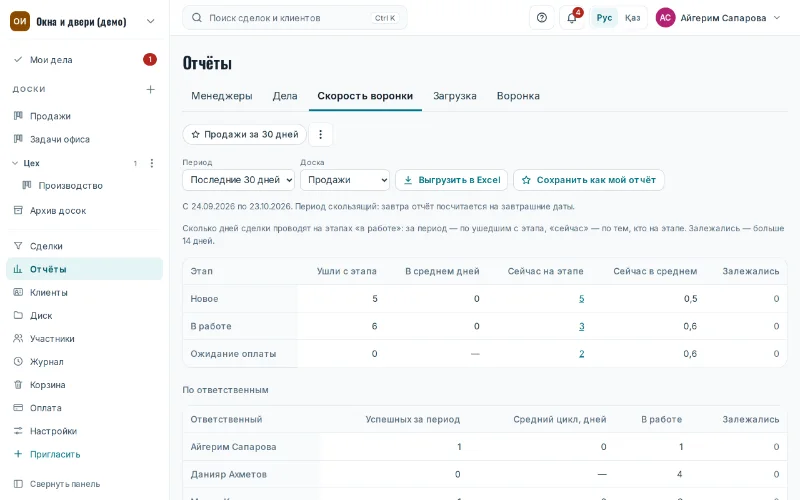Click the Оплата card icon
The height and width of the screenshot is (500, 800).
pyautogui.click(x=18, y=408)
